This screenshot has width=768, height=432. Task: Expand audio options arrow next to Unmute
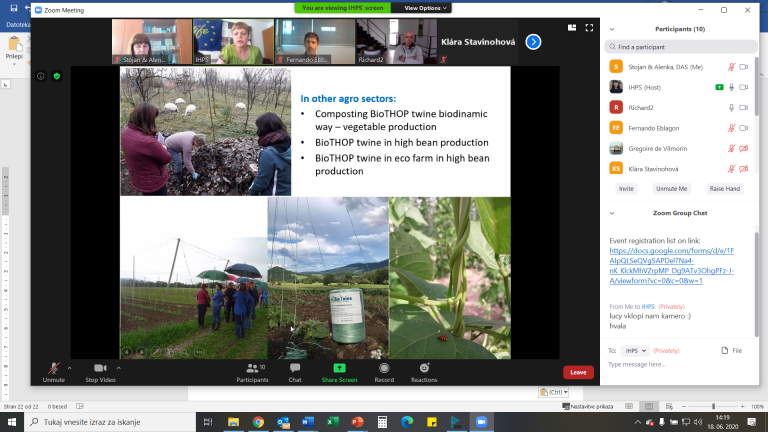tap(70, 368)
